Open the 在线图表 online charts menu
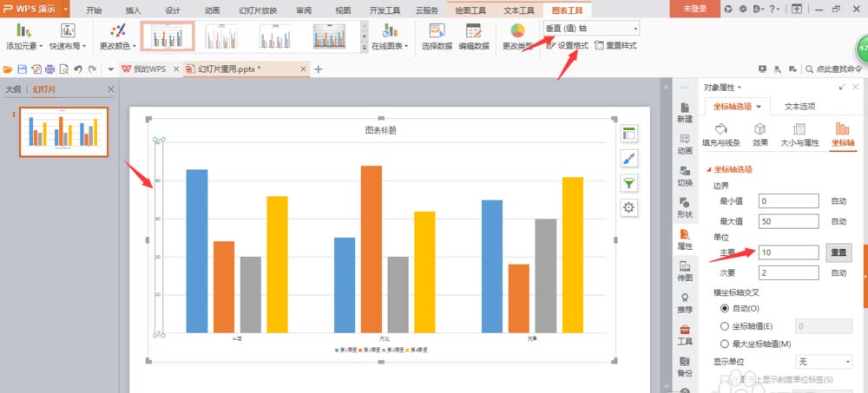The height and width of the screenshot is (393, 868). click(x=390, y=36)
